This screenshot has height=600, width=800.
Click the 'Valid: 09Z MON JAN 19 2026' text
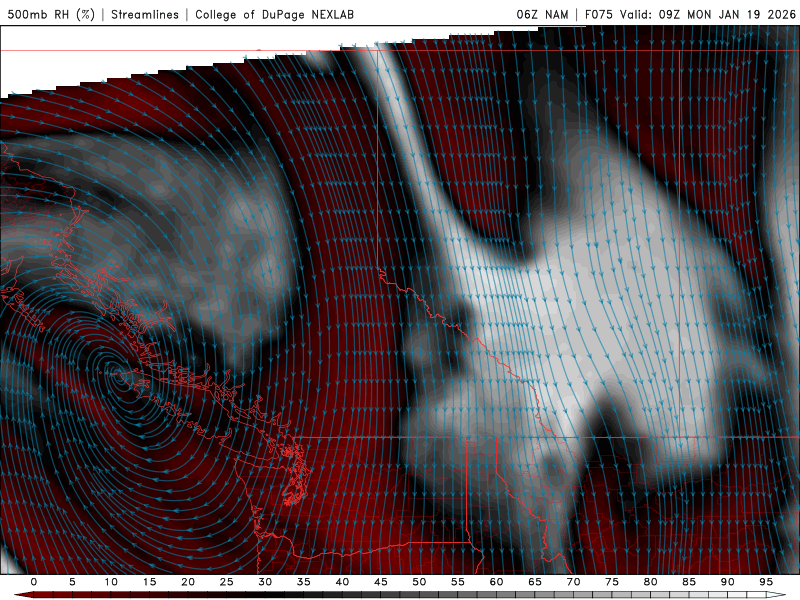point(708,14)
